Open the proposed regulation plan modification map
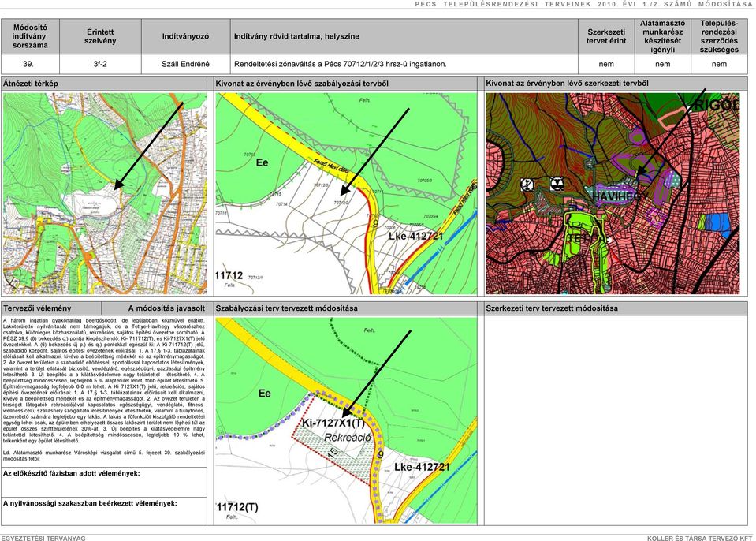756x541 pixels. (x=346, y=420)
